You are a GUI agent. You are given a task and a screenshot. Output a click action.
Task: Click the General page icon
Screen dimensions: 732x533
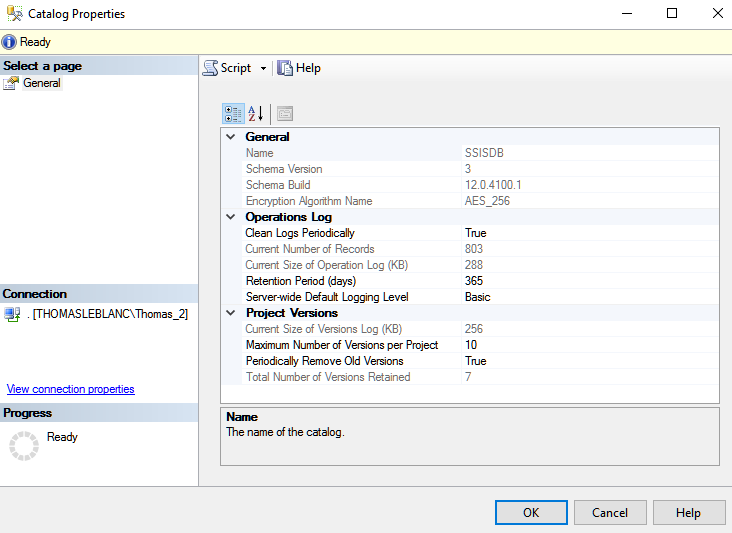(x=11, y=84)
